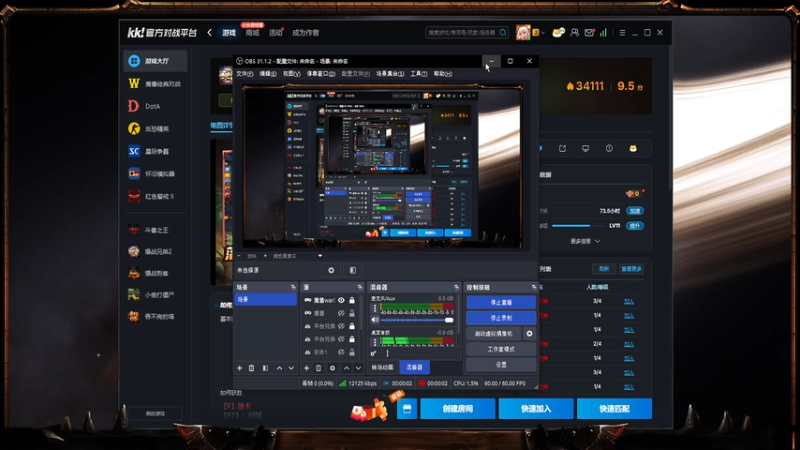
Task: Click 创建房间 in KK platform
Action: point(458,409)
